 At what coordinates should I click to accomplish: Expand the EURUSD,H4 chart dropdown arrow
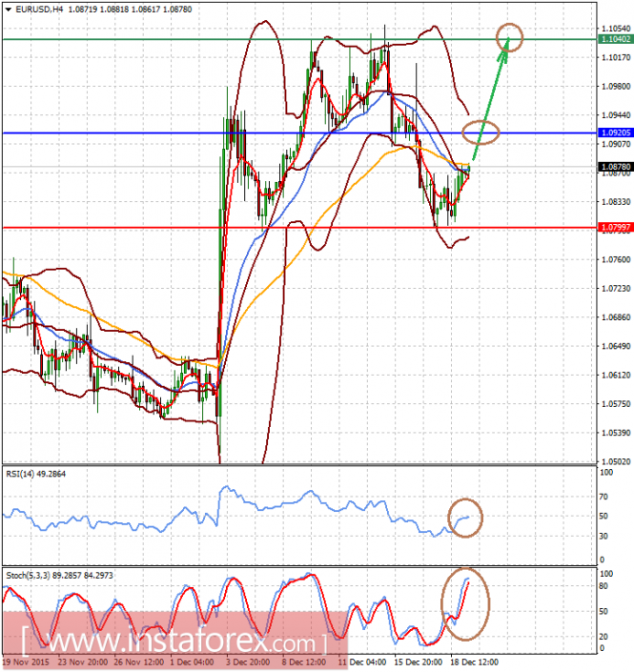click(x=9, y=10)
